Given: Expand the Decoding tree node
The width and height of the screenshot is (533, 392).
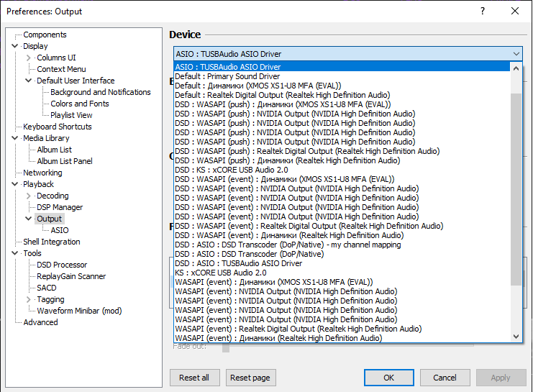Looking at the screenshot, I should (x=29, y=196).
